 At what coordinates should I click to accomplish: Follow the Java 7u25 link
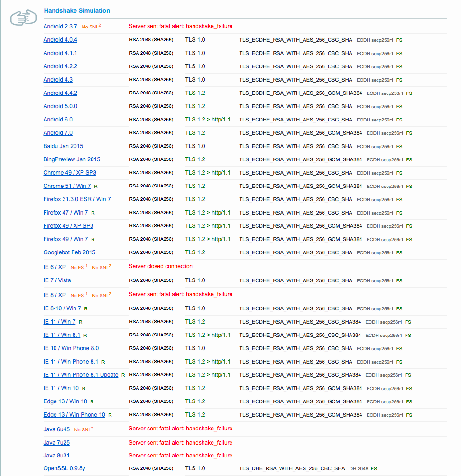pos(56,443)
